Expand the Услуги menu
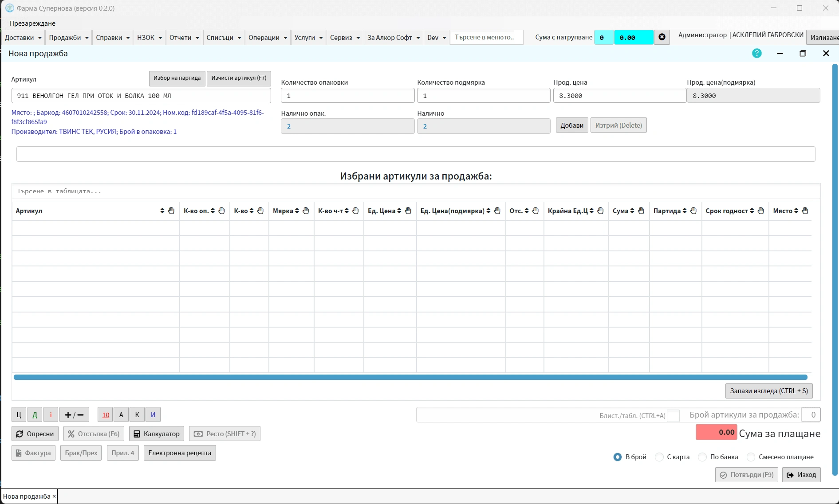Viewport: 839px width, 504px height. point(308,38)
